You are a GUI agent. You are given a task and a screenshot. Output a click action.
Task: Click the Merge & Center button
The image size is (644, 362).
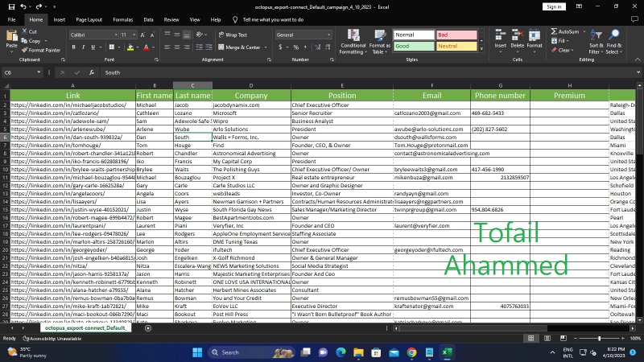[239, 47]
